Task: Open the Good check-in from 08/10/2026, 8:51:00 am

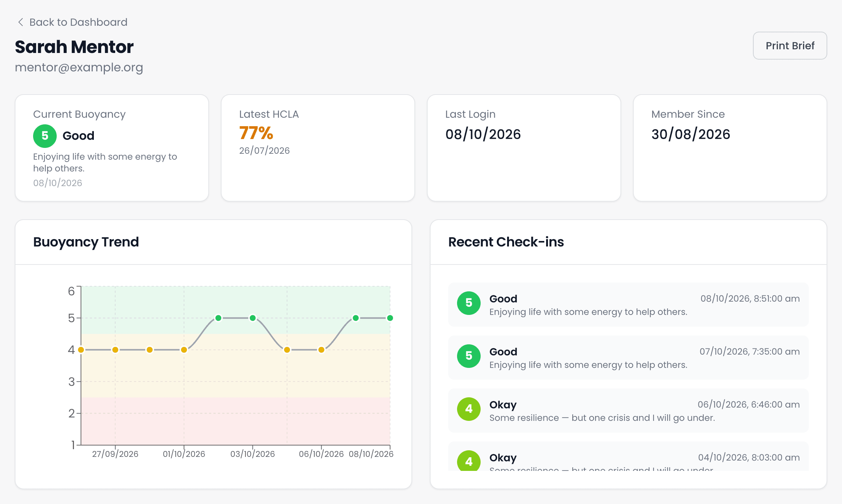Action: pos(628,304)
